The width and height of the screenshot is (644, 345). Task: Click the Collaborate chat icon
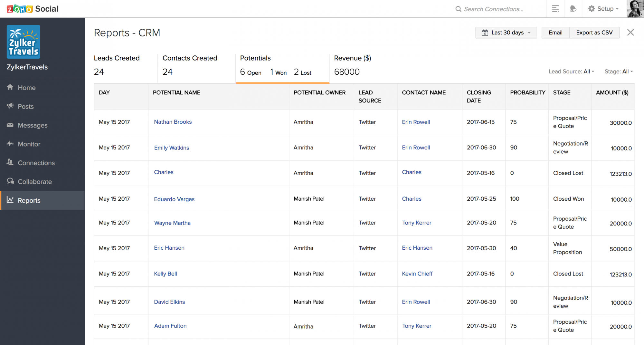[x=10, y=181]
